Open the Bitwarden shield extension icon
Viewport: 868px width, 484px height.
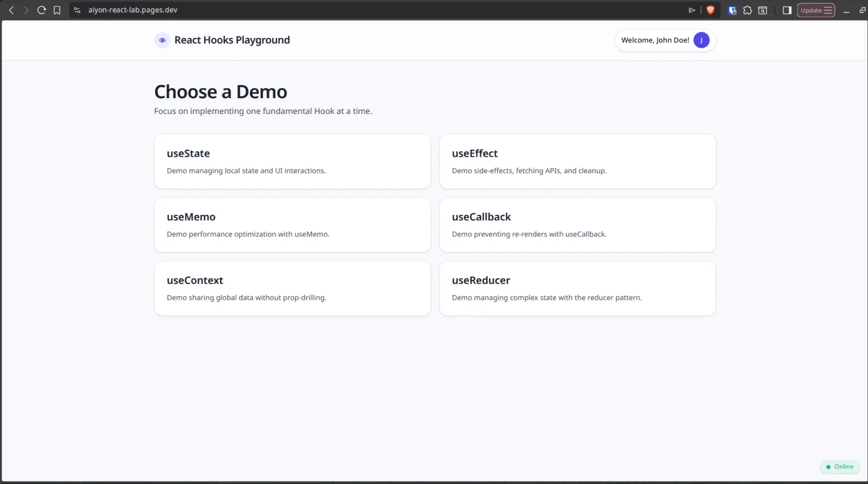click(732, 10)
